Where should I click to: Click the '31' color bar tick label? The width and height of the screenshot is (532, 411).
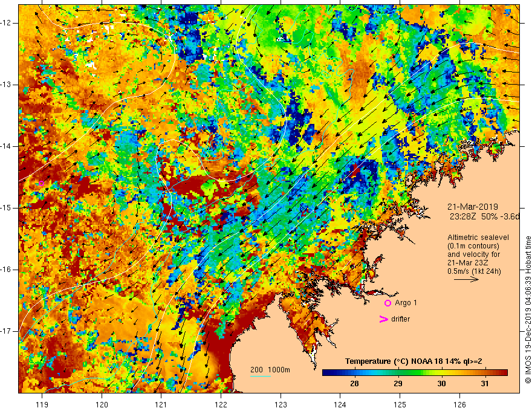coord(484,384)
